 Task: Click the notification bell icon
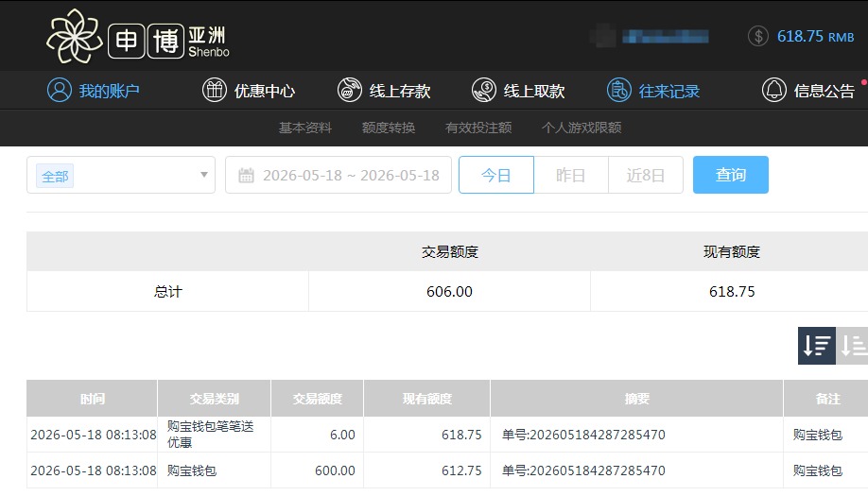click(x=773, y=90)
